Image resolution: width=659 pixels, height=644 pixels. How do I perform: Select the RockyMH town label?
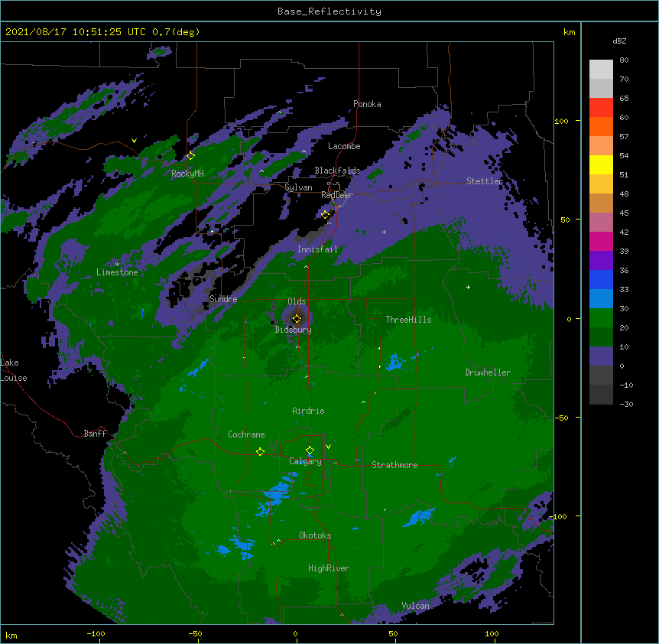[187, 174]
